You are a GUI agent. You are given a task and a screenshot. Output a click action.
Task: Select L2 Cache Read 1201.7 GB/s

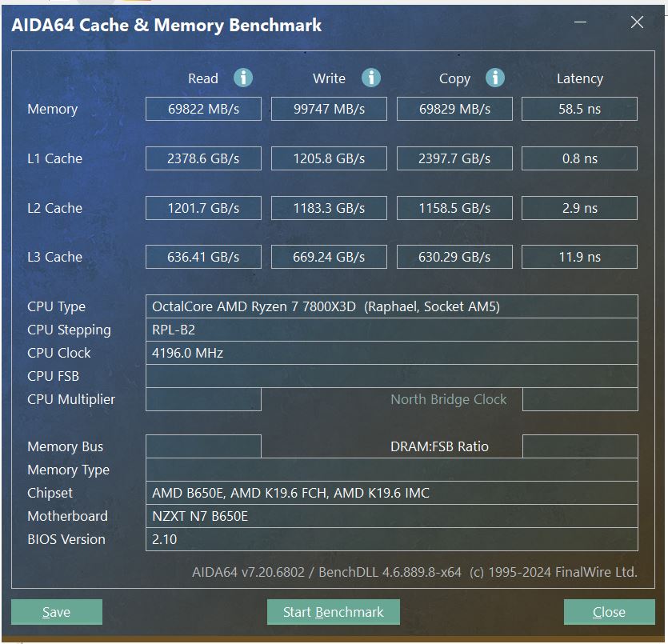203,208
